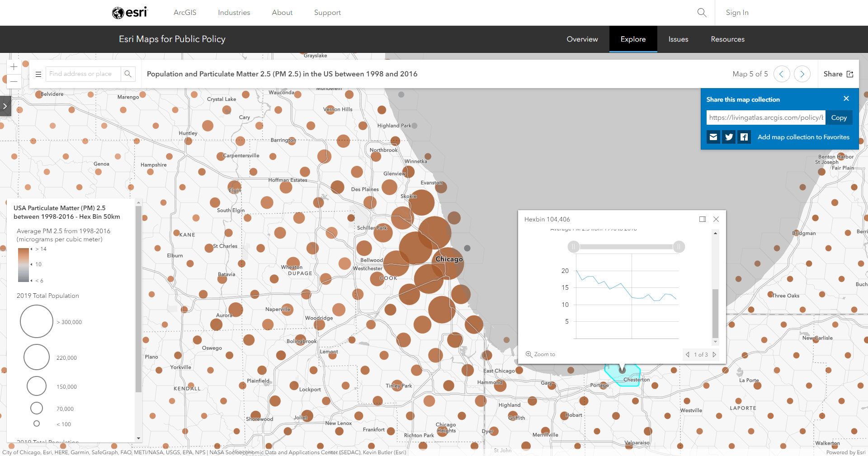
Task: Click the Hexbin 104,406 popup title
Action: pyautogui.click(x=547, y=219)
